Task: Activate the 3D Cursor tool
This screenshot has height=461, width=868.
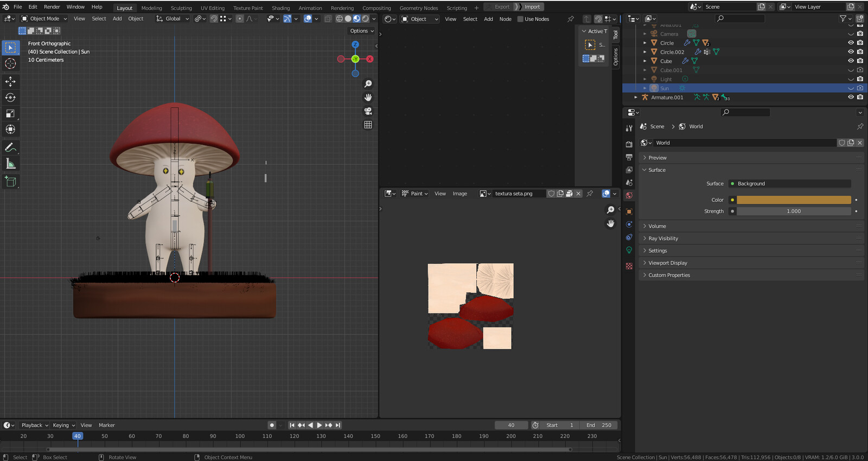Action: pos(10,64)
